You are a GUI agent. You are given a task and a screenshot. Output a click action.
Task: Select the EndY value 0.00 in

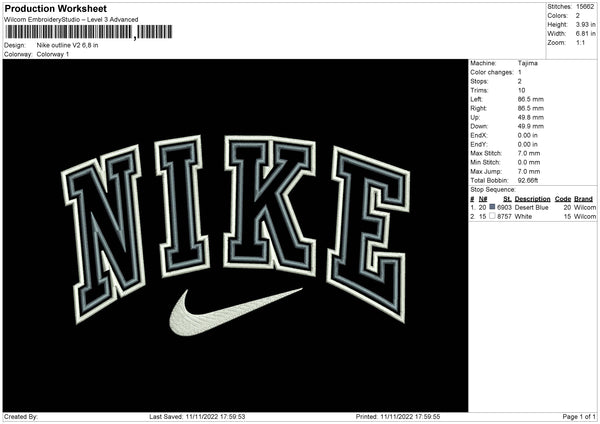click(528, 144)
